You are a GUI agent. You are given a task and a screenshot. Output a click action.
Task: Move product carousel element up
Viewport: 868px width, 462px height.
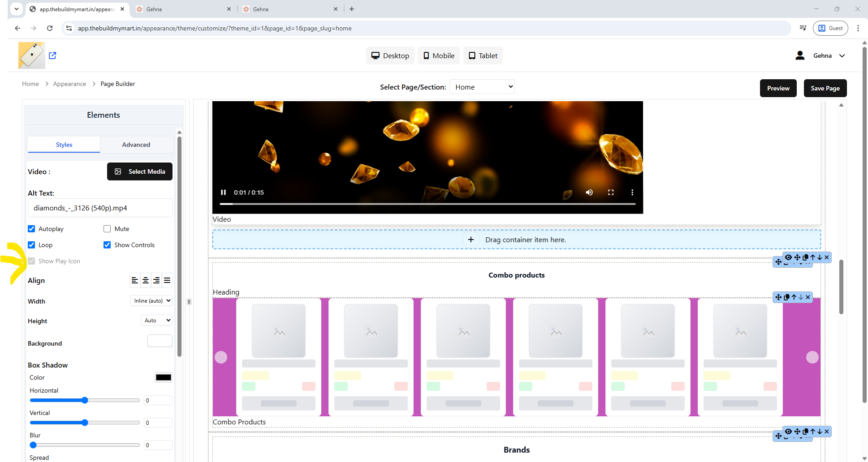pyautogui.click(x=794, y=297)
